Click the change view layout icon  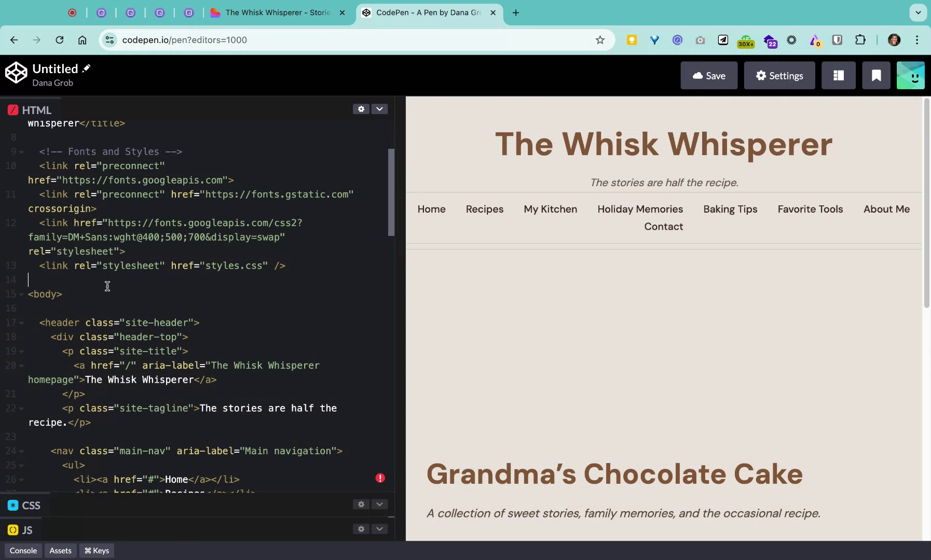click(x=838, y=75)
